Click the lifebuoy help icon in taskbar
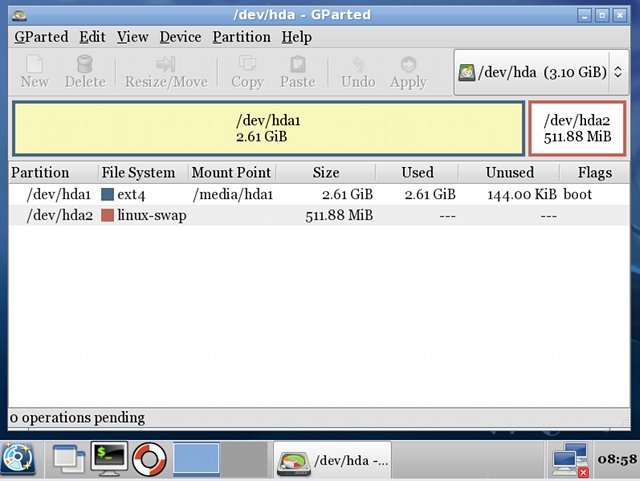Viewport: 640px width, 481px height. [149, 460]
